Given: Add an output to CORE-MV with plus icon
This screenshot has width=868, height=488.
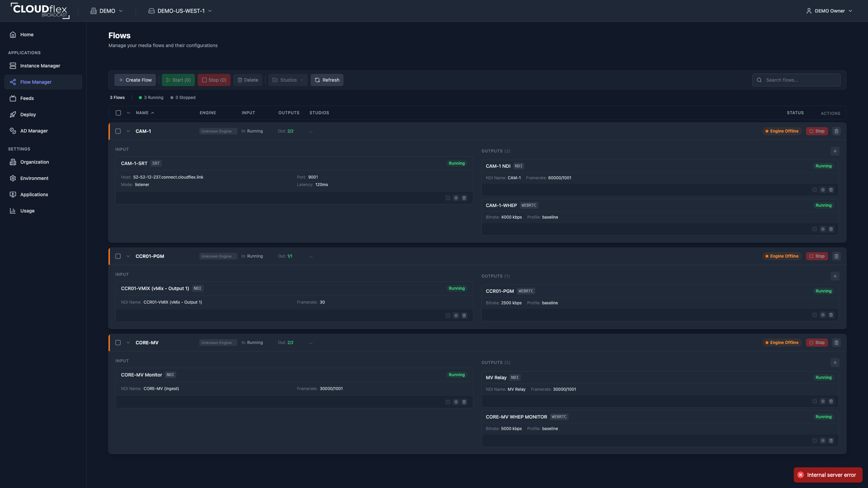Looking at the screenshot, I should click(x=835, y=363).
